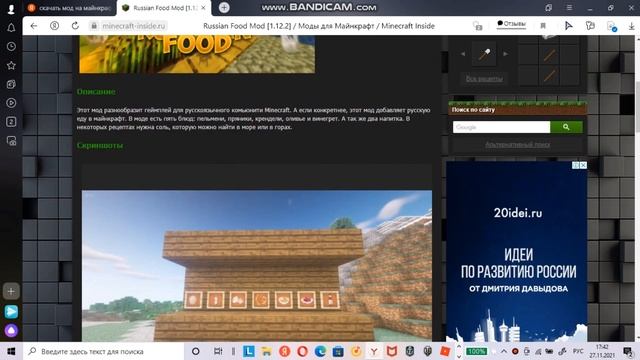Screen dimensions: 640x360
Task: Open the Windows notification center
Action: click(629, 351)
